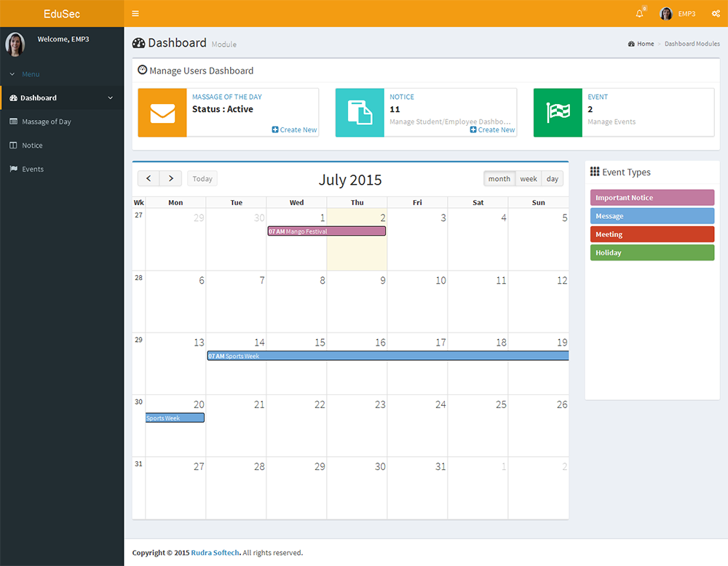Click EMP3 profile avatar in header
This screenshot has height=566, width=728.
tap(666, 13)
